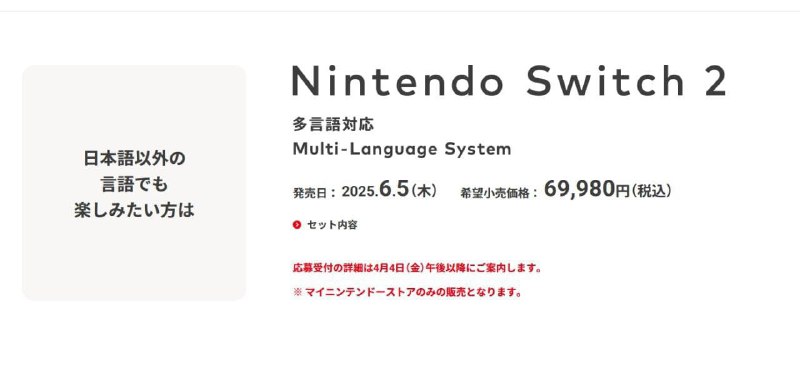Select the 多言語対応 label
Viewport: 800px width, 367px height.
pos(333,124)
